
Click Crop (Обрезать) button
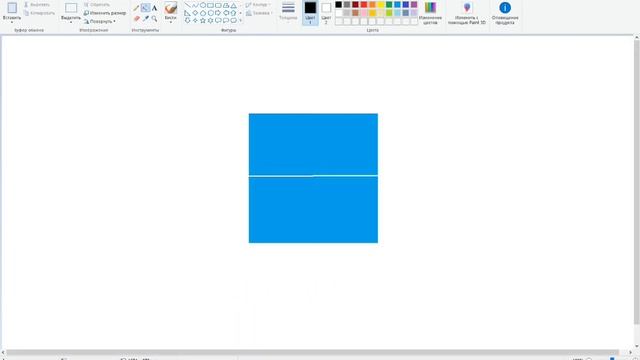point(97,4)
